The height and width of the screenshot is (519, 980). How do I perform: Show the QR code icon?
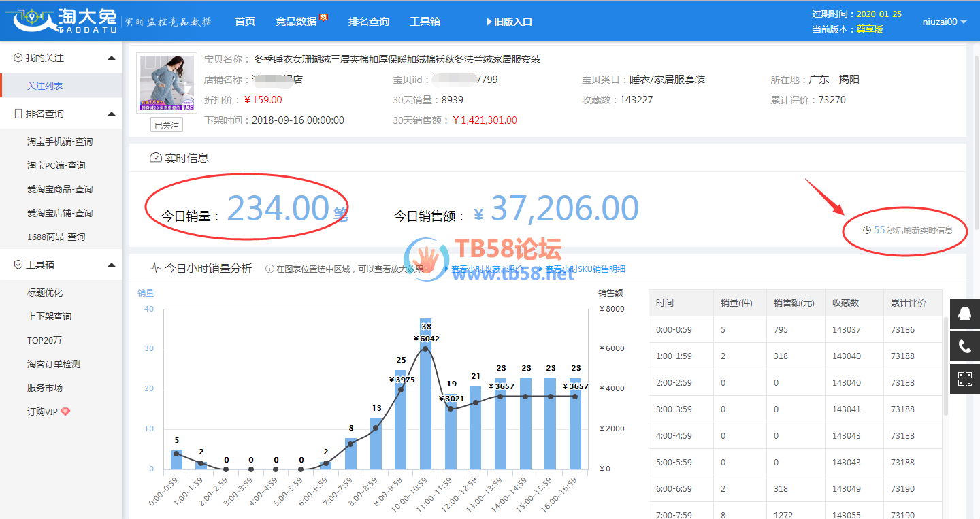965,379
